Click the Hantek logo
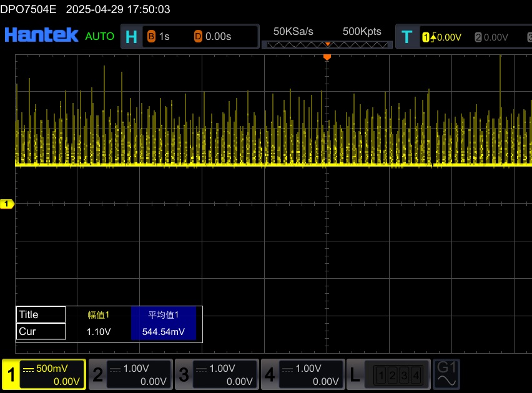Screen dimensions: 532x393 (41, 36)
